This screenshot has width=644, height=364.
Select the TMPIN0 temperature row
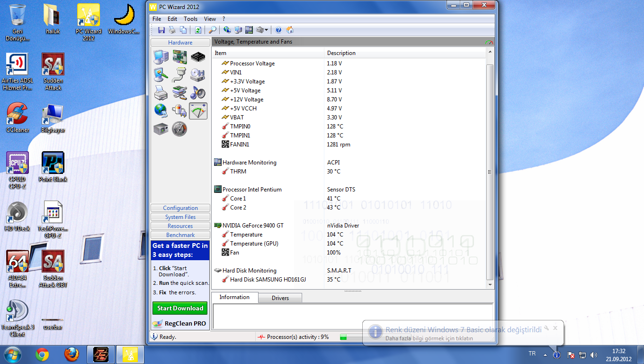[349, 127]
